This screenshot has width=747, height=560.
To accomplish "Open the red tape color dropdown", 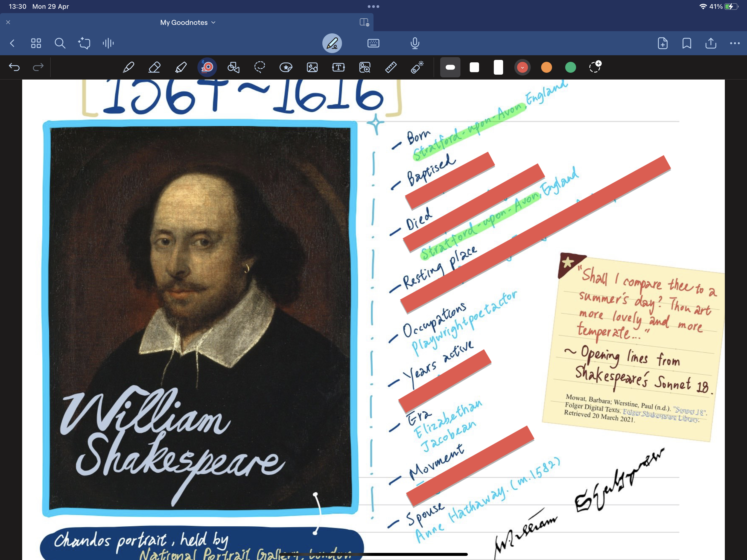I will pos(522,67).
